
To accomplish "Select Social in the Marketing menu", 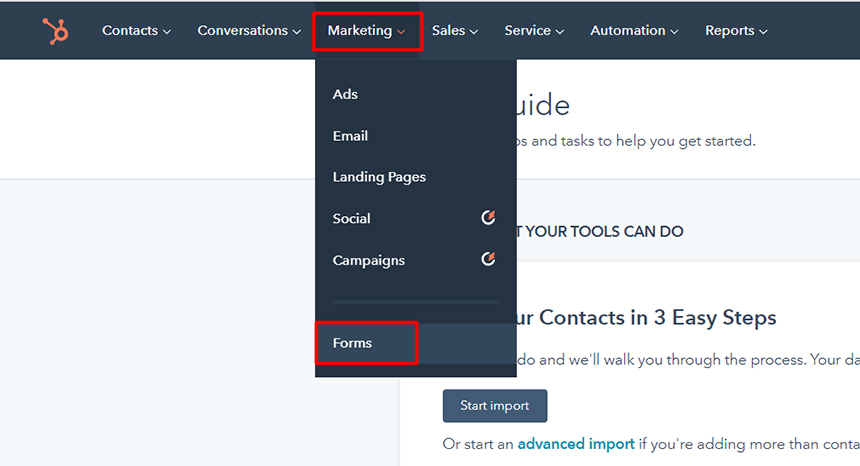I will pyautogui.click(x=416, y=218).
